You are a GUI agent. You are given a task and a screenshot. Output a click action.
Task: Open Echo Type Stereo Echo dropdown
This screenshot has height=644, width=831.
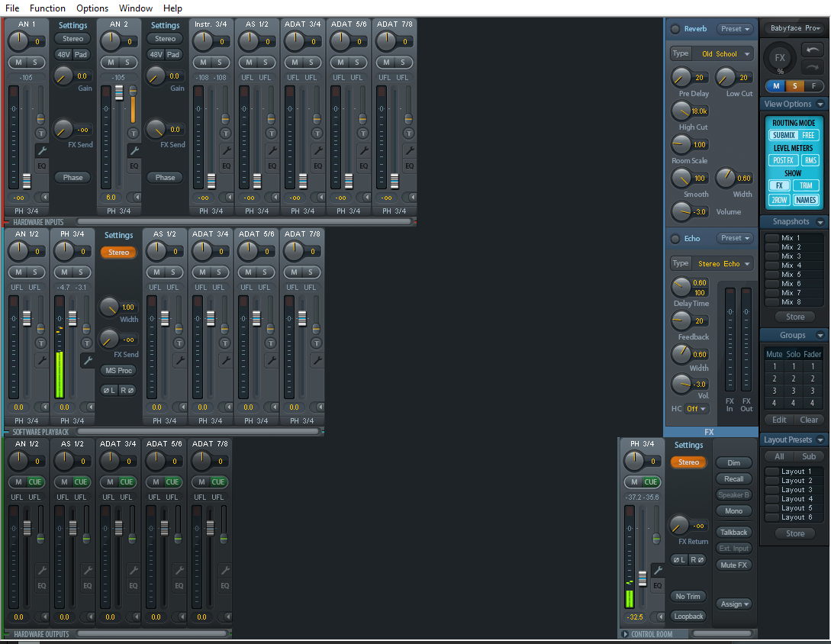(723, 263)
